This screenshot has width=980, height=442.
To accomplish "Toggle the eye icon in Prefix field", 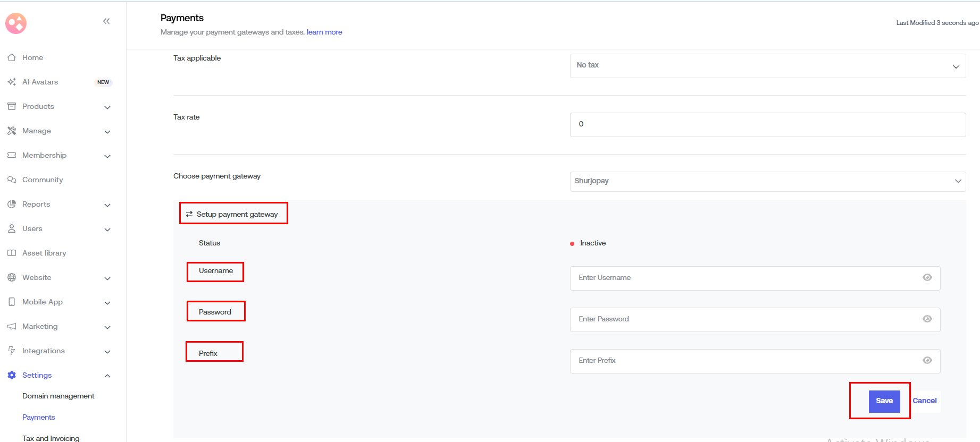I will coord(927,360).
